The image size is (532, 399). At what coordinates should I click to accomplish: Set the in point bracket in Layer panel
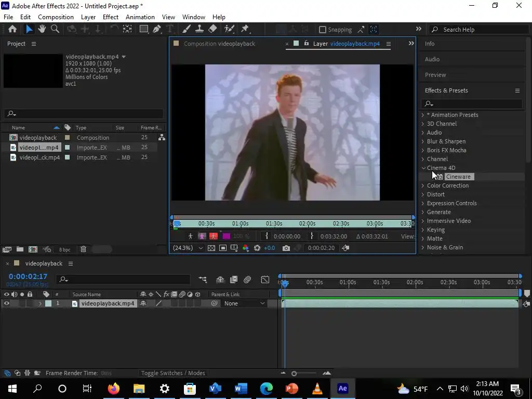click(x=267, y=236)
